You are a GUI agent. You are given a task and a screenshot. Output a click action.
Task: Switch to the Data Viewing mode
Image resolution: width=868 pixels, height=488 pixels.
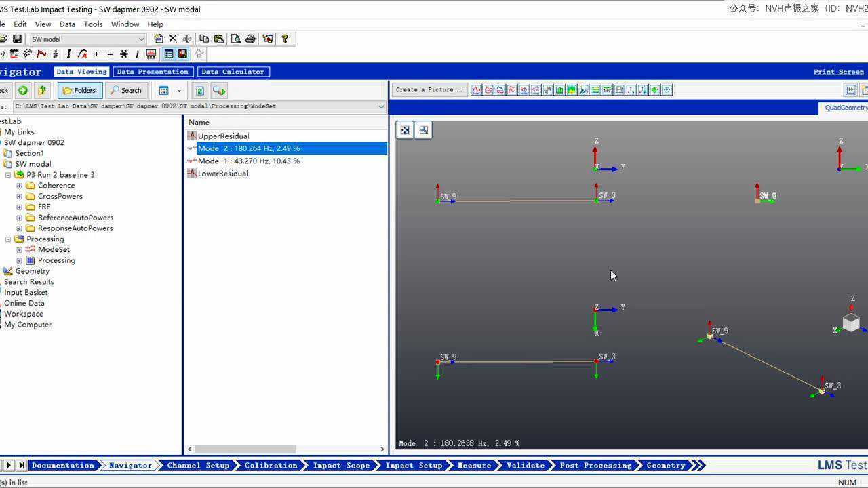81,72
